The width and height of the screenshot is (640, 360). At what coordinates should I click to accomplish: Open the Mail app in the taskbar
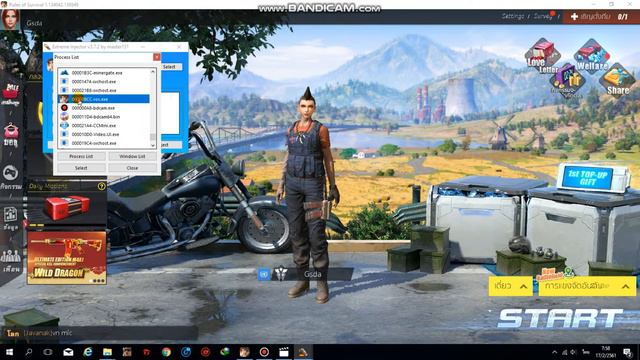[68, 352]
